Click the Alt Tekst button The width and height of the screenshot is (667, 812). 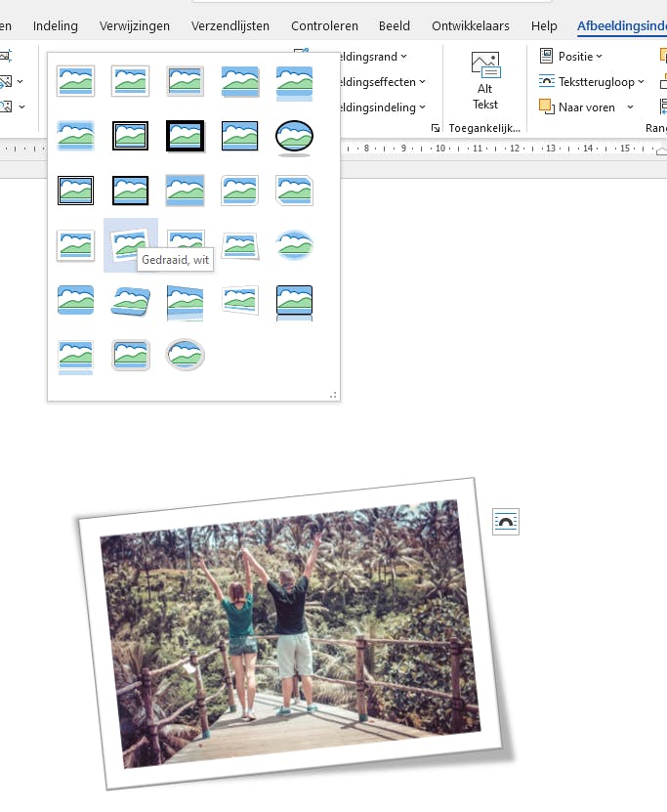pos(484,81)
